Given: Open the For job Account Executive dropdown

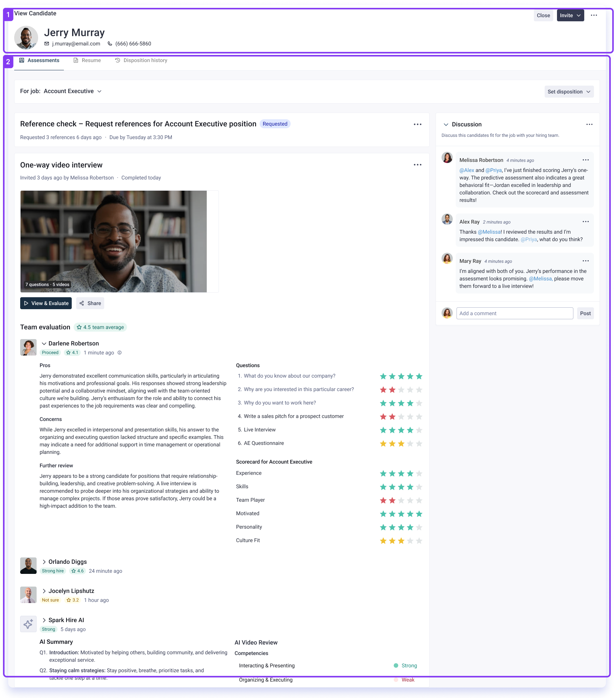Looking at the screenshot, I should (x=72, y=91).
